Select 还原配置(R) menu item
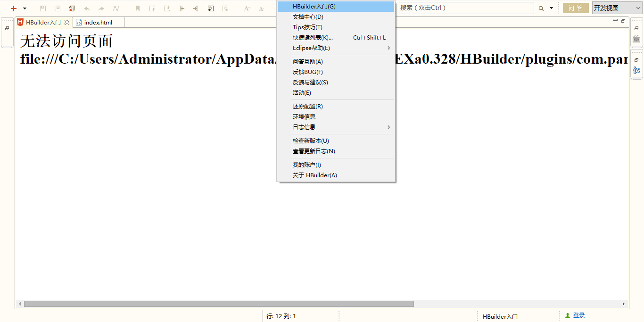This screenshot has height=322, width=644. (336, 107)
